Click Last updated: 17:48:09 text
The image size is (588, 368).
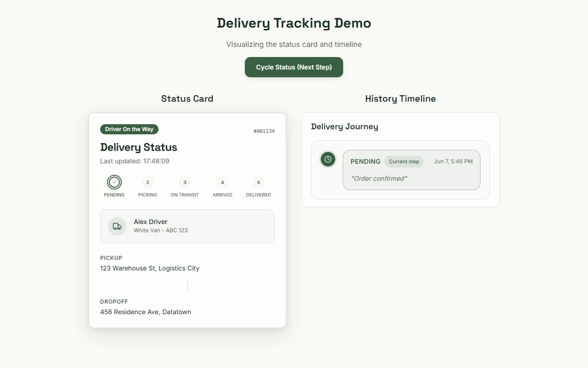coord(135,161)
